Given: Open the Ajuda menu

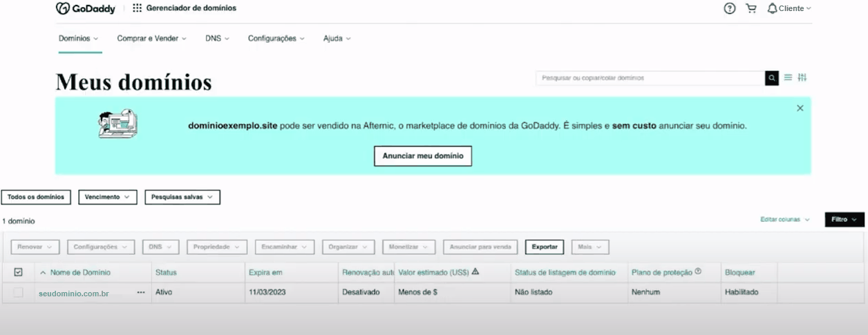Looking at the screenshot, I should (337, 39).
